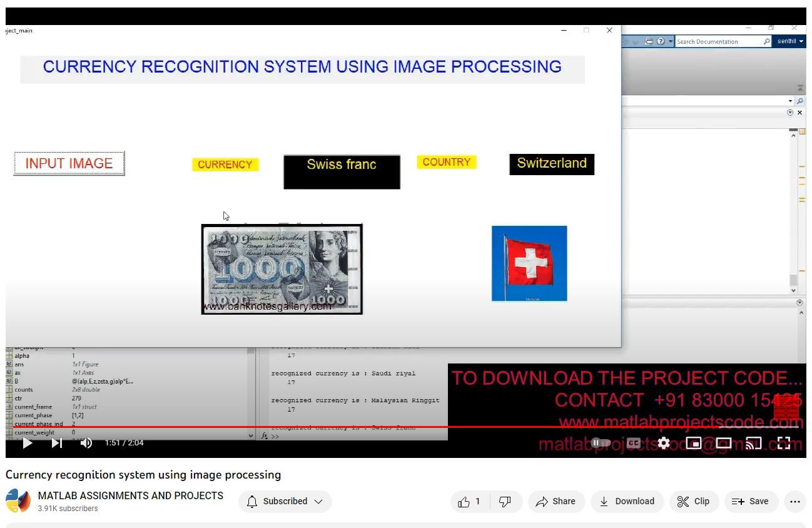This screenshot has width=812, height=528.
Task: Open more actions ellipsis menu
Action: (795, 501)
